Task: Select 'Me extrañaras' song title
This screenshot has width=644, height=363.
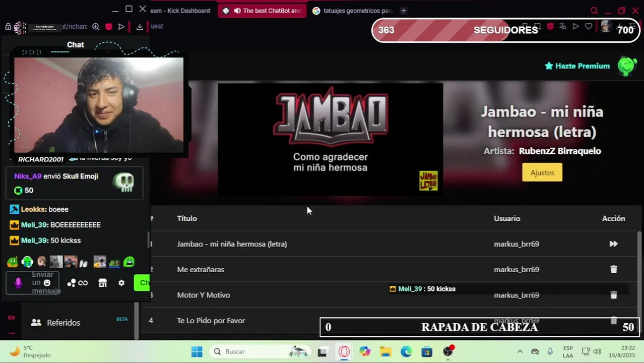Action: tap(201, 270)
